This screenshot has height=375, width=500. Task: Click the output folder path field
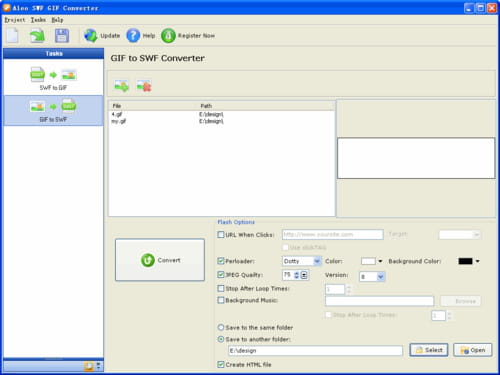point(315,350)
